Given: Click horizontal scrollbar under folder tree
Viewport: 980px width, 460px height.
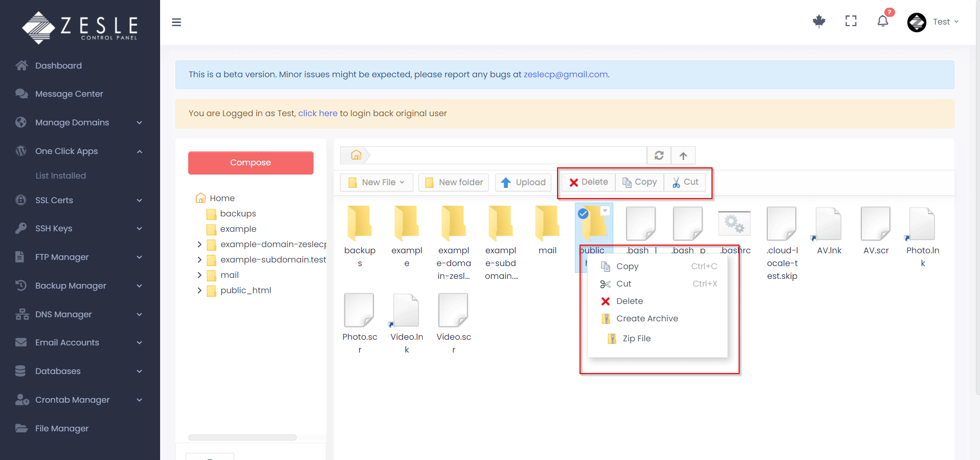Looking at the screenshot, I should point(242,437).
